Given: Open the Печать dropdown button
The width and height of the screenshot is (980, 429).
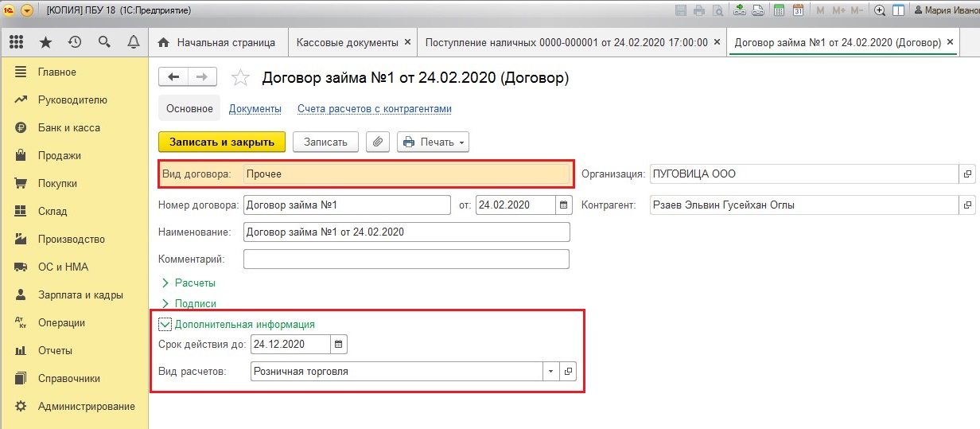Looking at the screenshot, I should (x=433, y=142).
